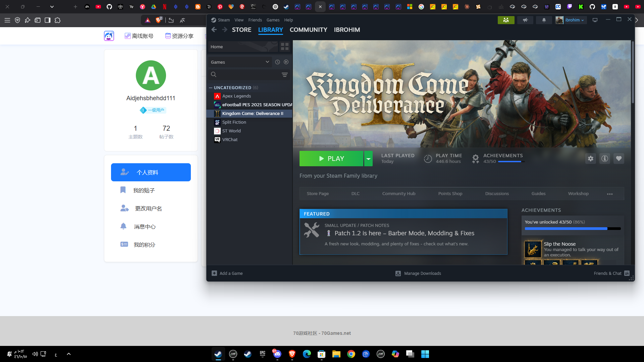Click Home in Steam library sidebar
Image resolution: width=644 pixels, height=362 pixels.
pos(243,47)
